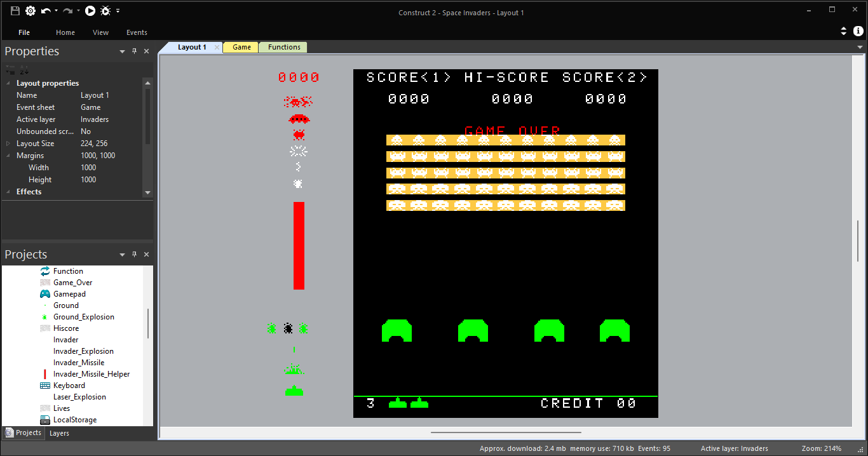Select the Gamepad object icon
868x456 pixels.
point(45,294)
